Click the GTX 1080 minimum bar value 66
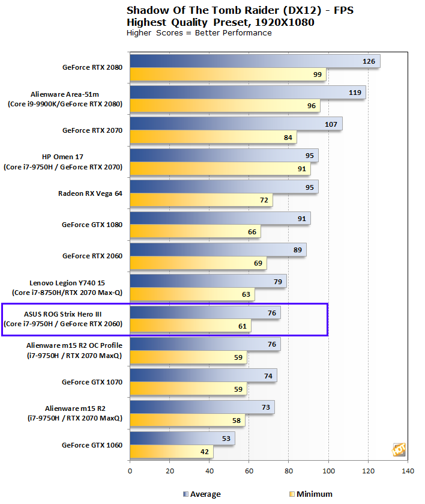Screen dimensions: 425x504 tap(252, 232)
